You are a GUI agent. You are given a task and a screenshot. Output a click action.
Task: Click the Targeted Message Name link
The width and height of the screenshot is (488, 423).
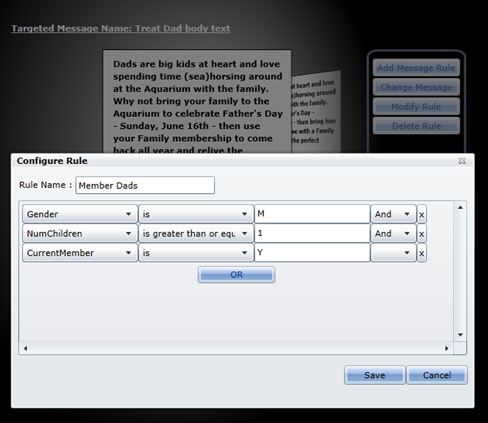coord(121,28)
